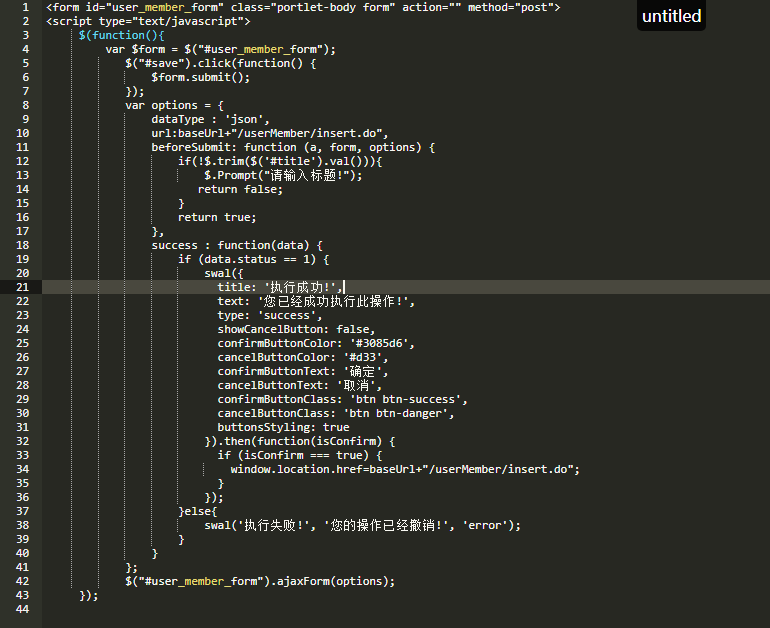The image size is (770, 628).
Task: Click 'var options = {' declaration
Action: point(174,106)
